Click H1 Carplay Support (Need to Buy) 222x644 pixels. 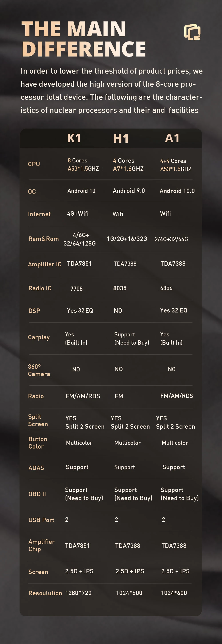132,338
